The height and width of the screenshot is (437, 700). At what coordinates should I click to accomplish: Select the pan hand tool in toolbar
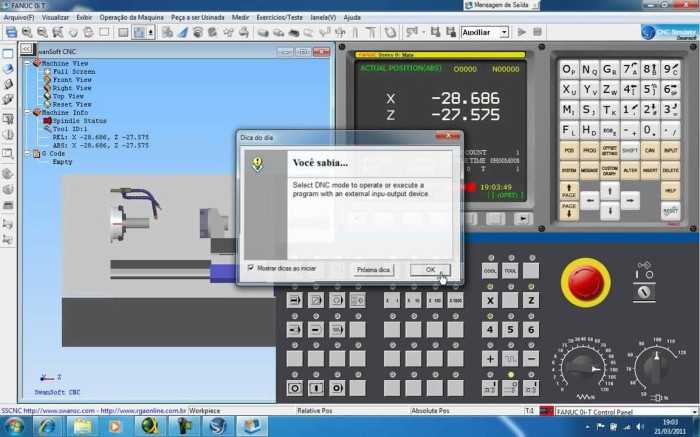[73, 32]
